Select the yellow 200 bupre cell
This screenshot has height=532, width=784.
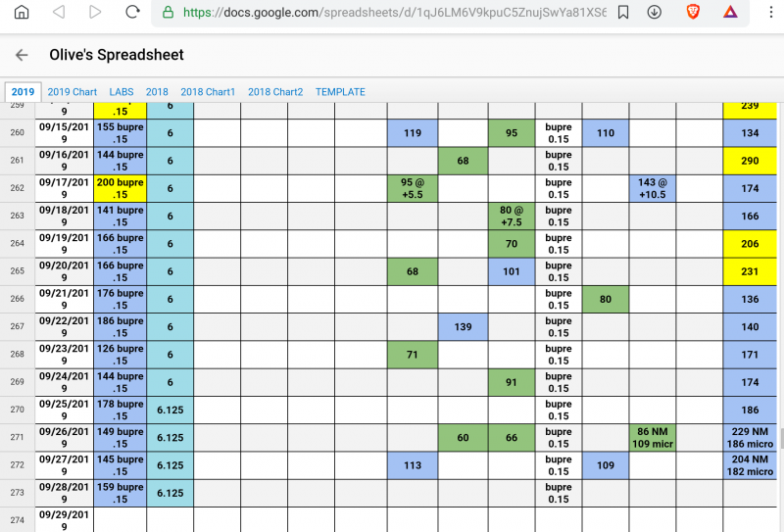click(x=120, y=188)
